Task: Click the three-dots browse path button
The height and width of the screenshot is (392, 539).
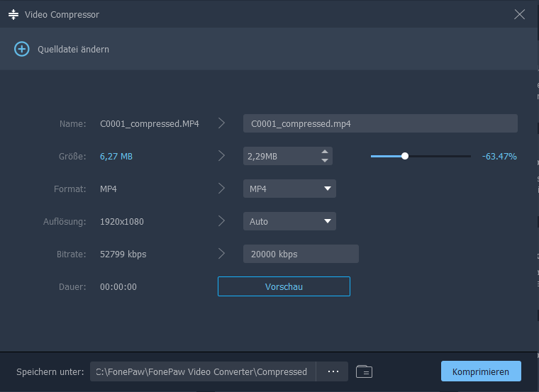Action: (333, 371)
